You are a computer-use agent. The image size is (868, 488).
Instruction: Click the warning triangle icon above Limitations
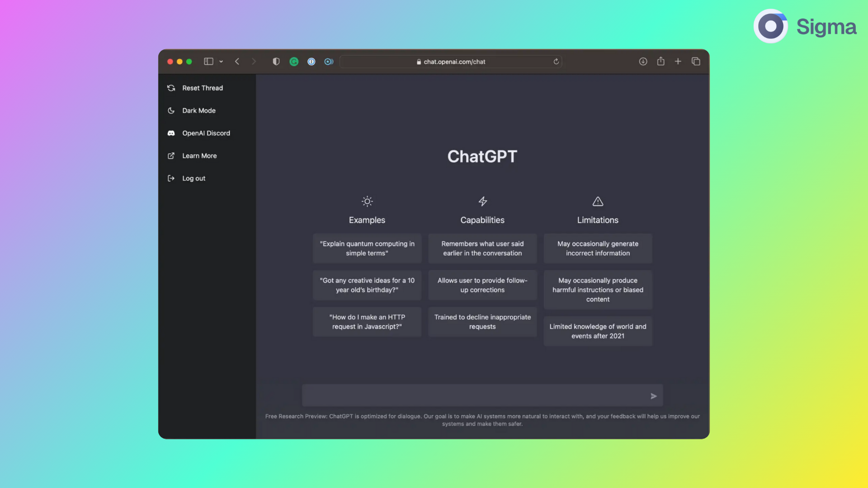coord(598,202)
